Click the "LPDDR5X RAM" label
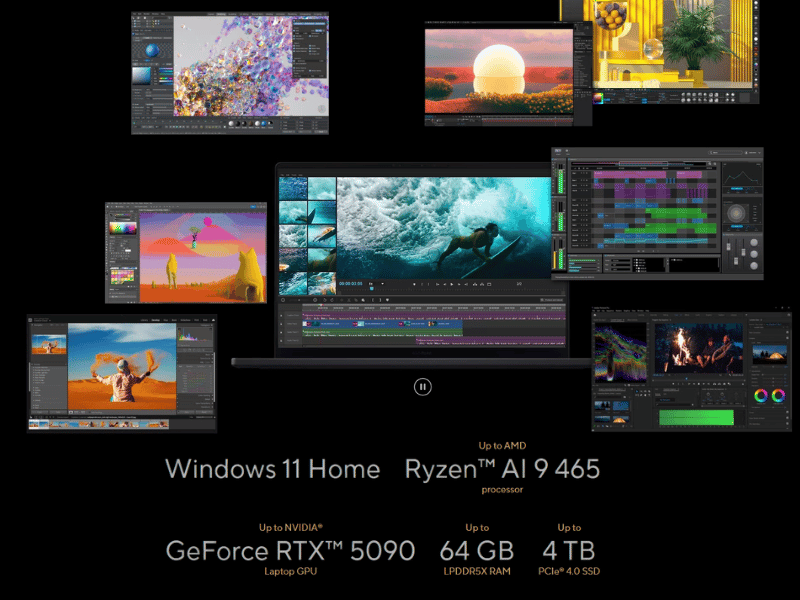 click(x=477, y=571)
